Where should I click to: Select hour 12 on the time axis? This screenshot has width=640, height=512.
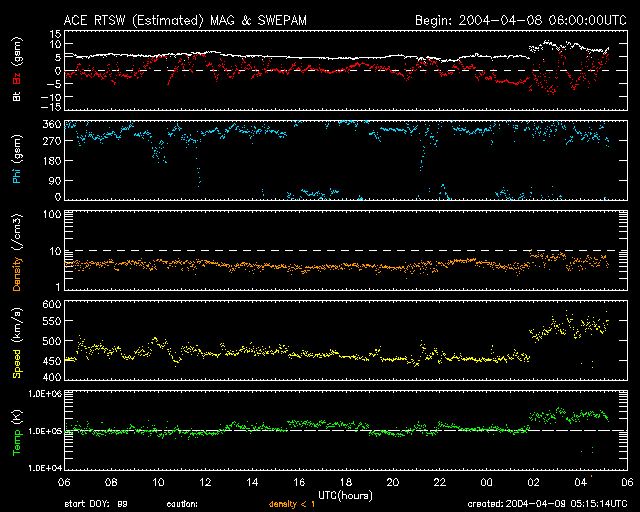click(205, 482)
